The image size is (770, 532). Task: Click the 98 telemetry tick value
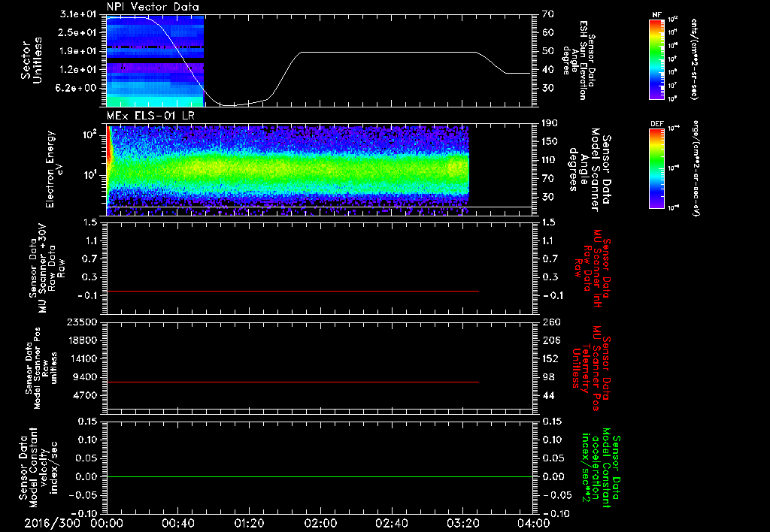[x=548, y=377]
